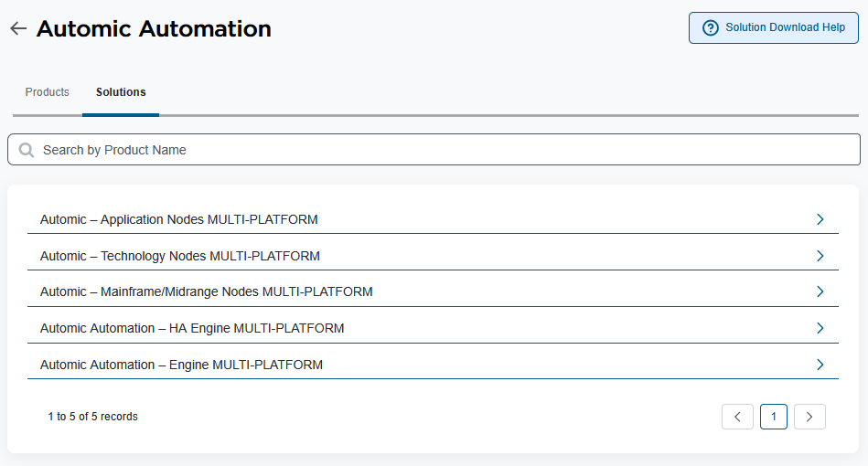The image size is (868, 466).
Task: Open Automic – Technology Nodes MULTI-PLATFORM
Action: (433, 256)
